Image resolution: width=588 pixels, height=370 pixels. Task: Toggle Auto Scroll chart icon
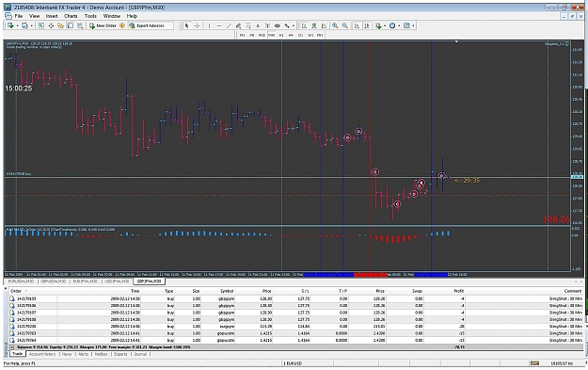click(357, 25)
